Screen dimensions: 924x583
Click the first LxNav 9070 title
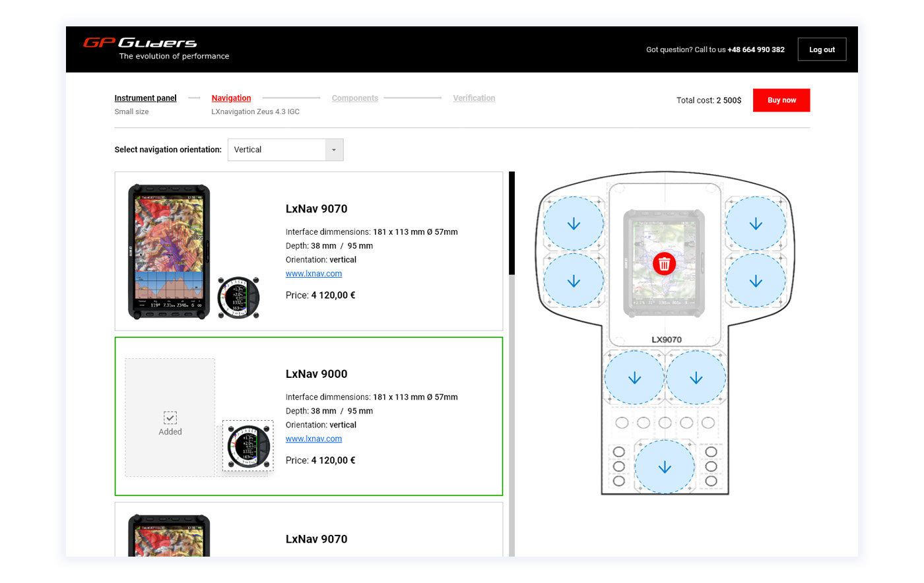[x=316, y=209]
